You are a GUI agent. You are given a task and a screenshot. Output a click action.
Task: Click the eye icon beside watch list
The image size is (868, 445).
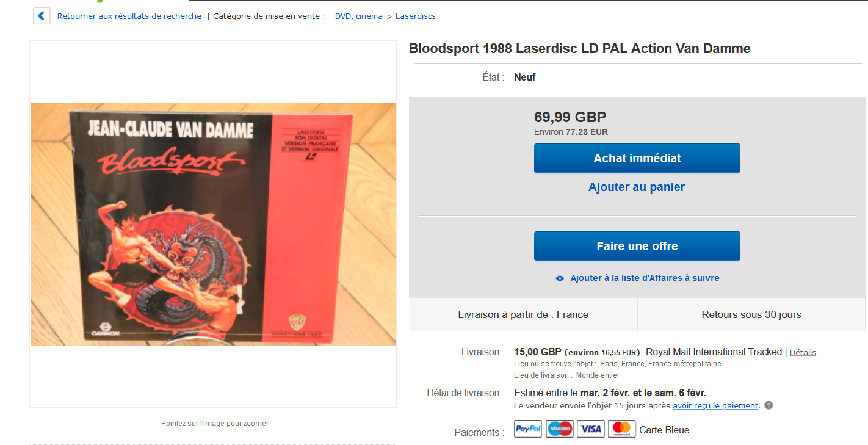(x=560, y=278)
